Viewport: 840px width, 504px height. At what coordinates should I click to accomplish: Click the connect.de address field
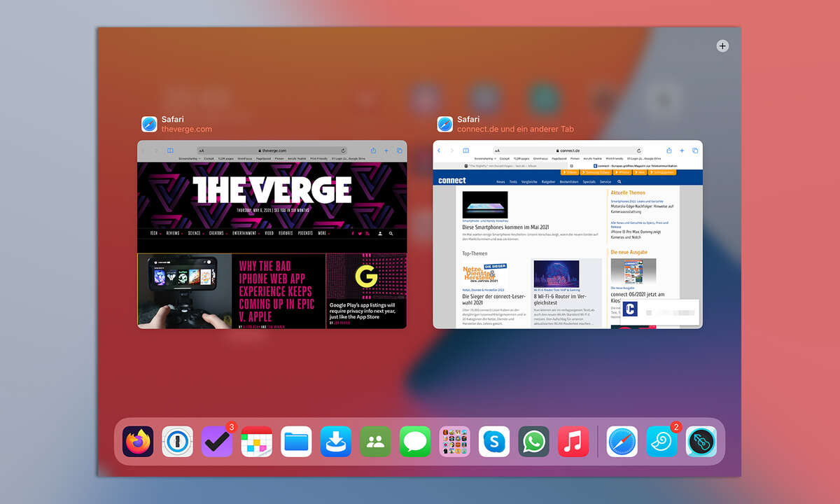[x=568, y=150]
